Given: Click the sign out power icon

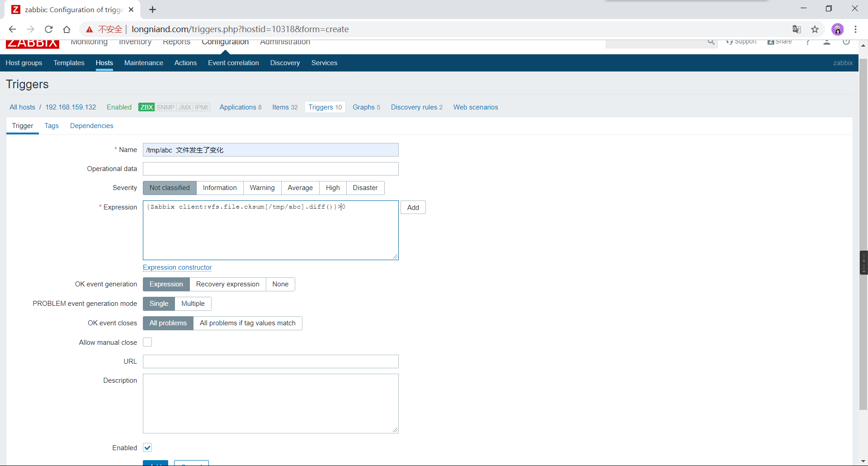Looking at the screenshot, I should click(846, 42).
